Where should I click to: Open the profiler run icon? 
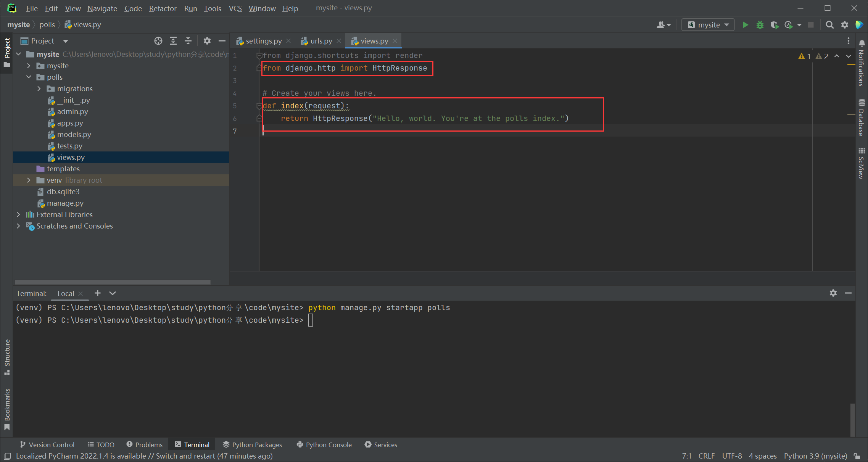788,25
